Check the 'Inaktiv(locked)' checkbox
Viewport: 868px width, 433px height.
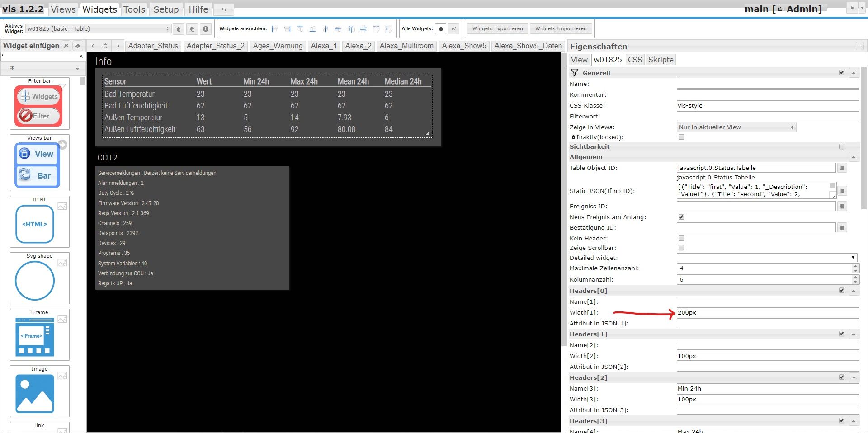point(681,137)
